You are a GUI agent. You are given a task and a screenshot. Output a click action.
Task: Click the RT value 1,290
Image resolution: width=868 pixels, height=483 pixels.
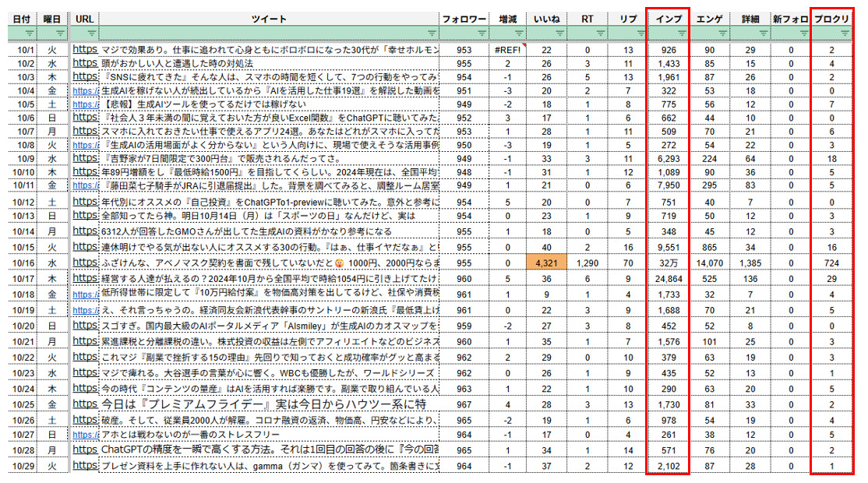(587, 263)
